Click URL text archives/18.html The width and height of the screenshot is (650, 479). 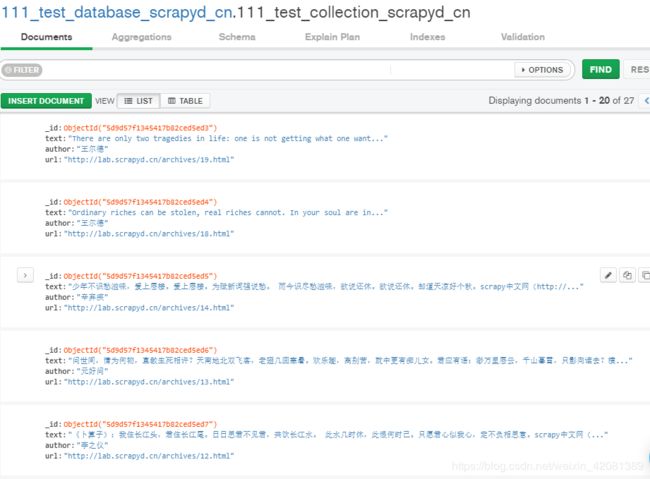[x=149, y=234]
